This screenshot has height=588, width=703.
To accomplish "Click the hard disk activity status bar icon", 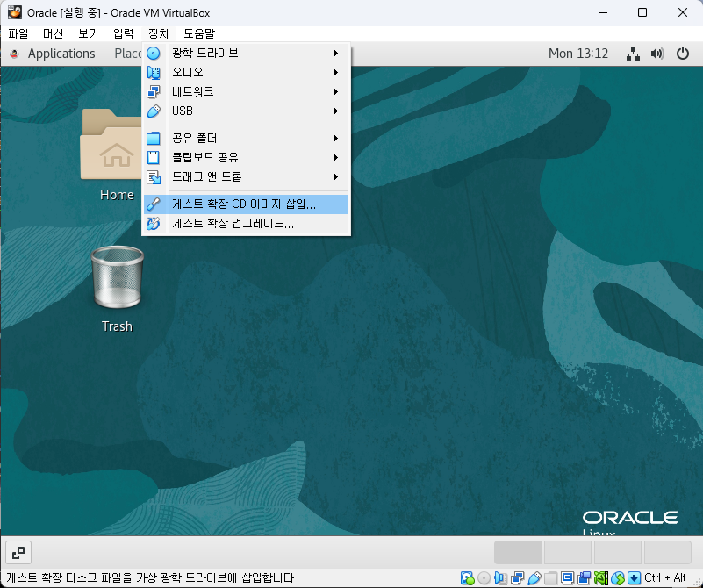I will [x=467, y=578].
